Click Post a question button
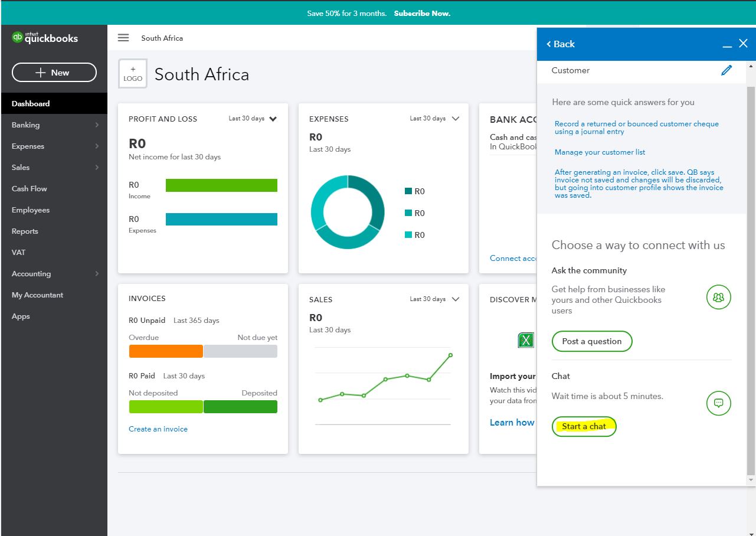The width and height of the screenshot is (756, 536). (592, 341)
